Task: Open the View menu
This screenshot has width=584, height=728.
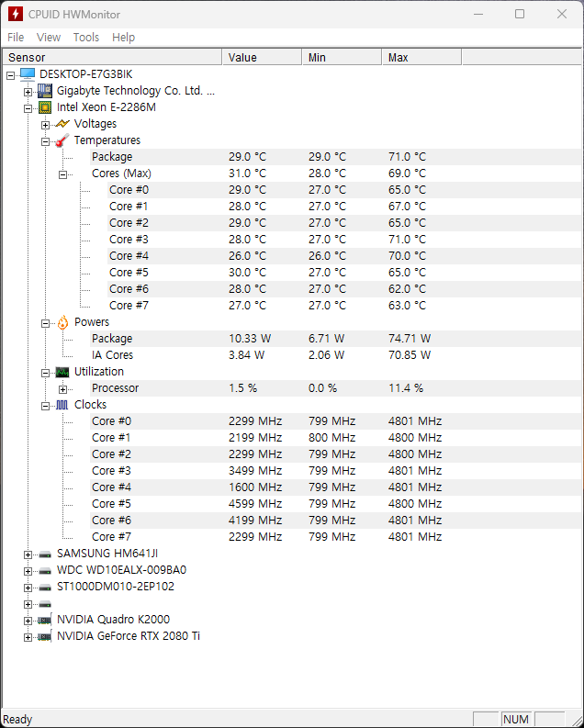Action: click(49, 37)
